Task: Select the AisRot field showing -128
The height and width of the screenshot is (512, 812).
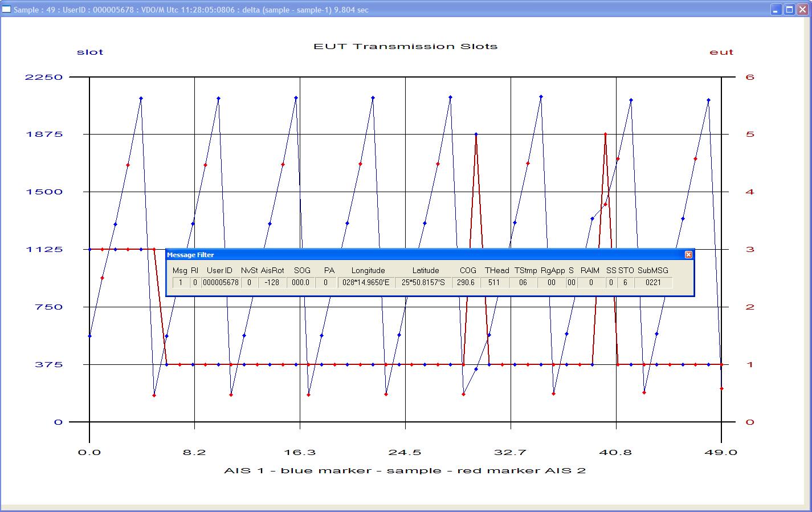Action: pyautogui.click(x=272, y=282)
